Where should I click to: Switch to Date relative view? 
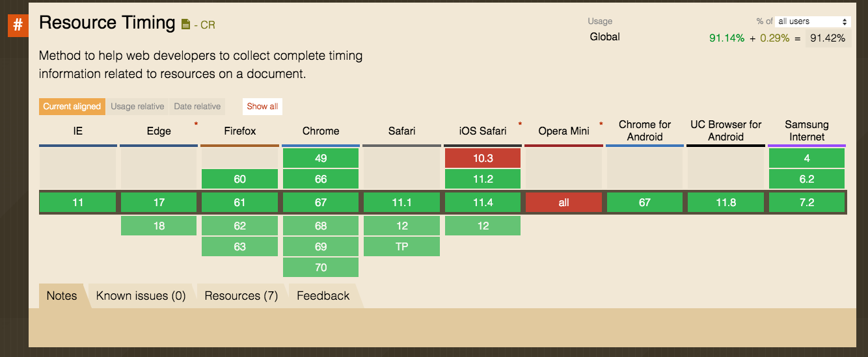[197, 107]
